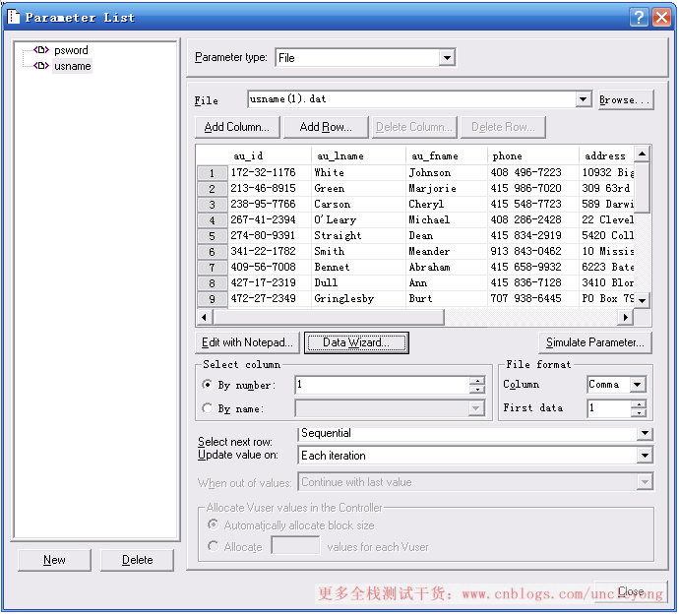Image resolution: width=679 pixels, height=616 pixels.
Task: Decrease the By number column value
Action: pyautogui.click(x=477, y=389)
